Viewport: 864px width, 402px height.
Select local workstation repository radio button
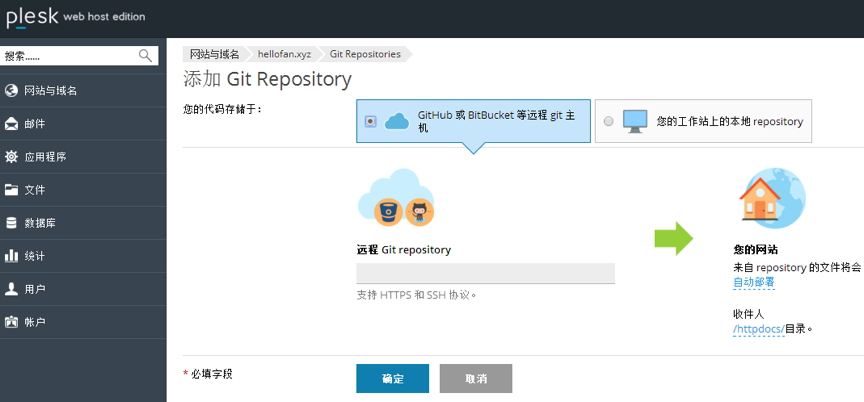pos(608,121)
